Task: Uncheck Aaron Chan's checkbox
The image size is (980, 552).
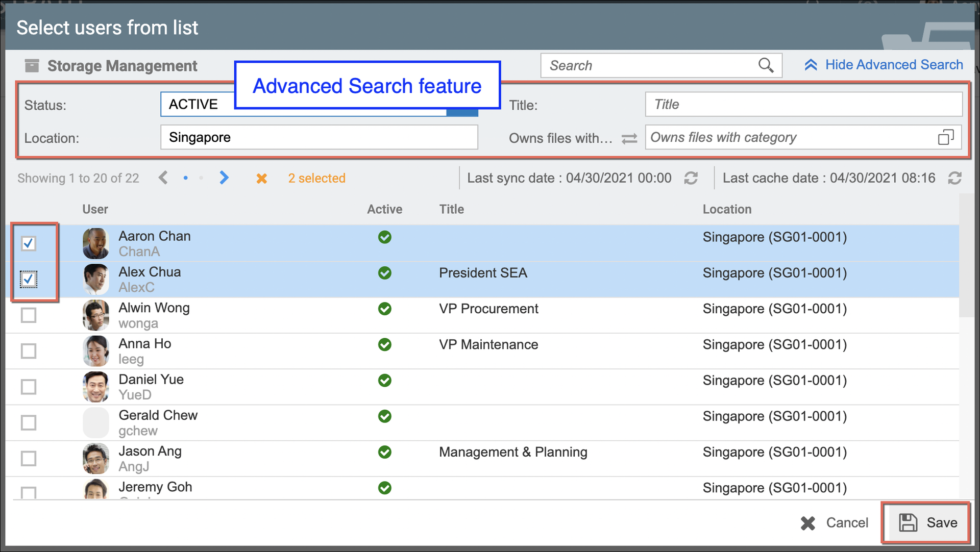Action: pyautogui.click(x=29, y=243)
